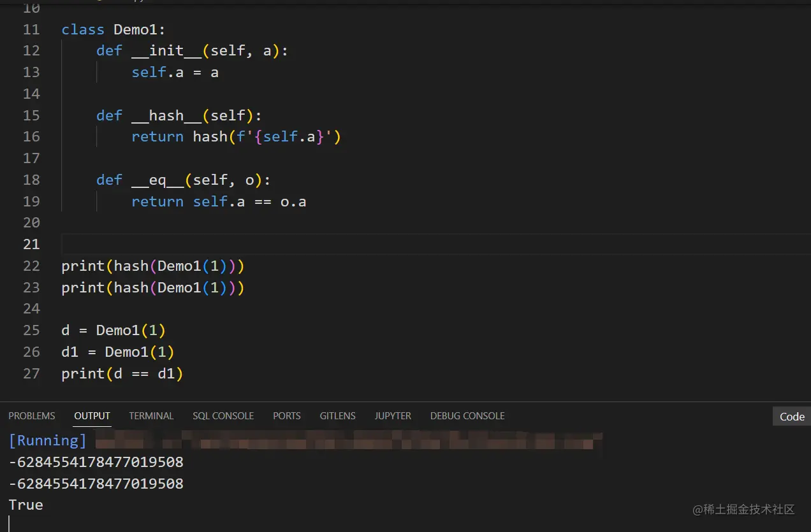Place cursor on 'self.a = a'
Image resolution: width=811 pixels, height=532 pixels.
point(175,73)
